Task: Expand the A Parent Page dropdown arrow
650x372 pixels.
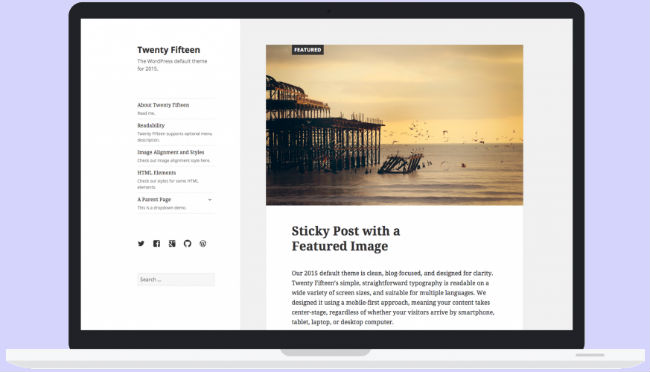Action: coord(210,199)
